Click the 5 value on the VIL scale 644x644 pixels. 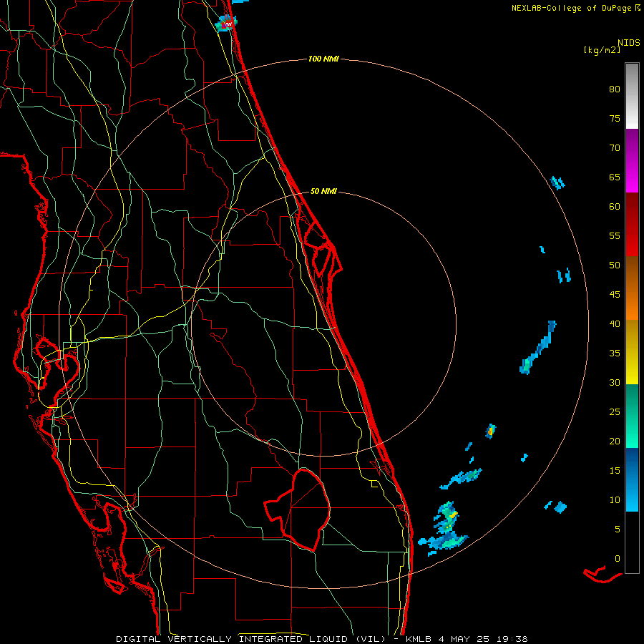pyautogui.click(x=618, y=529)
